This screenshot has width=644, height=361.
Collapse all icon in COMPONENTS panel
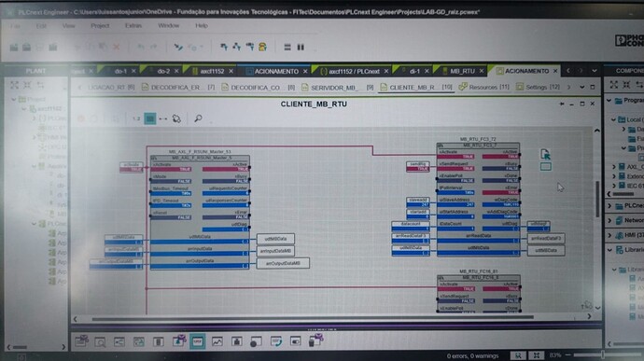(x=626, y=85)
